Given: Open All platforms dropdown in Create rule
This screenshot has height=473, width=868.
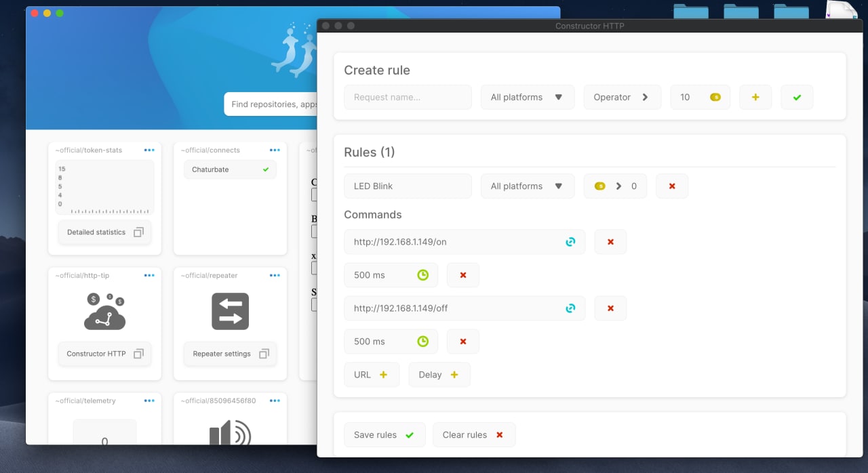Looking at the screenshot, I should tap(527, 97).
